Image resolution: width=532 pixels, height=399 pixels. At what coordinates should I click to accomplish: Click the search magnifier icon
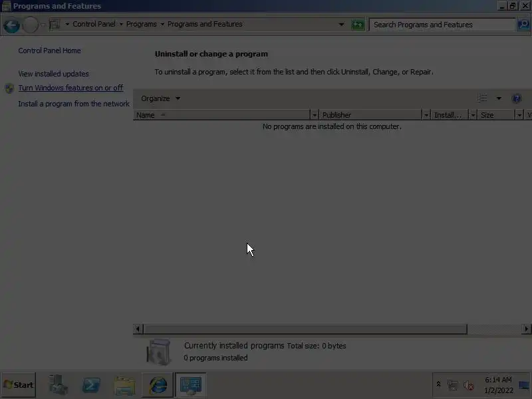coord(523,25)
